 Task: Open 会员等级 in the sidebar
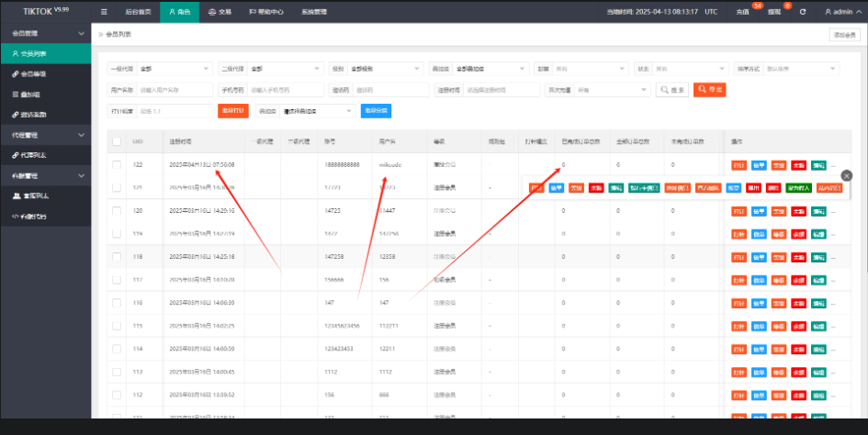46,74
